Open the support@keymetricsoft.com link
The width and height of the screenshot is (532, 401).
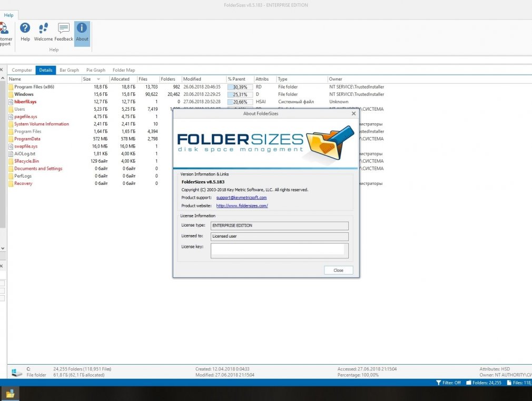[241, 198]
